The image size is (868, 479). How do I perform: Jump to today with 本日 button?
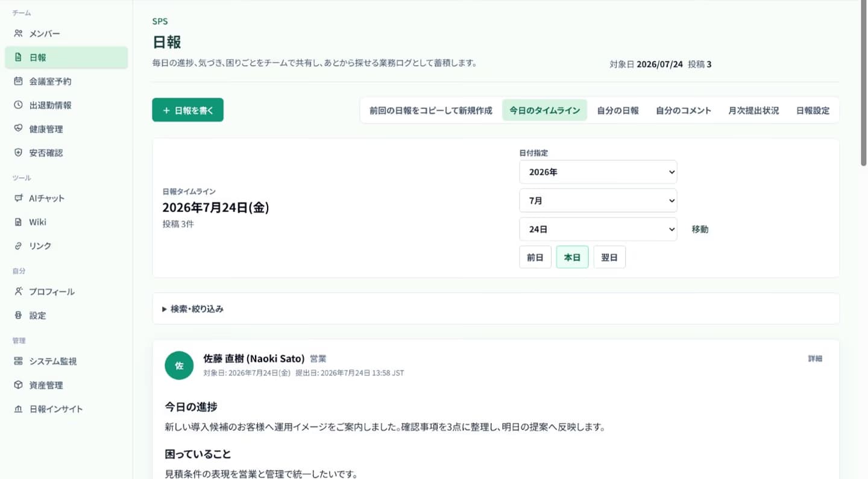tap(572, 257)
